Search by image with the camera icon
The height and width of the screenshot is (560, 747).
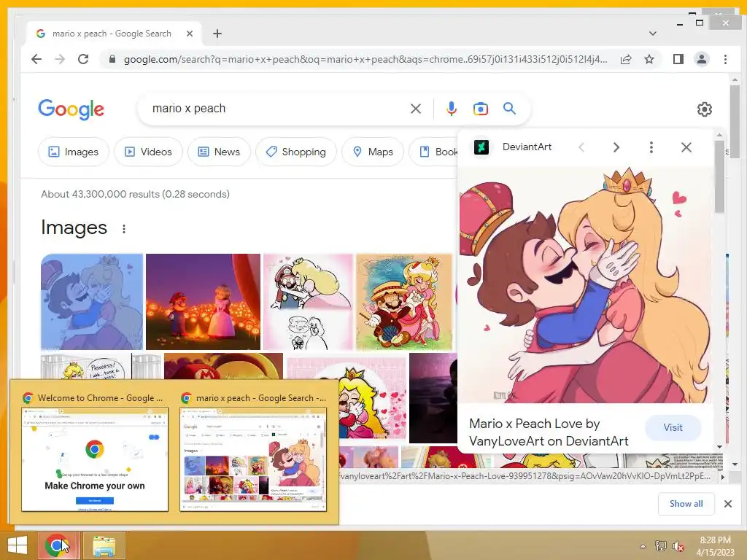click(x=480, y=109)
